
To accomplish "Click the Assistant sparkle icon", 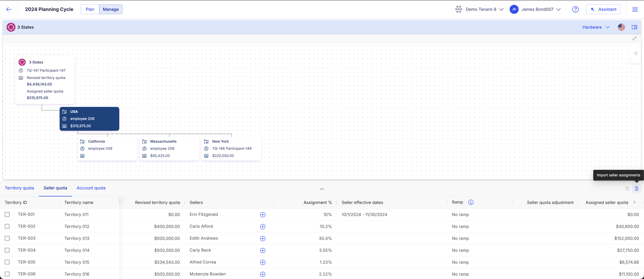I will 592,9.
